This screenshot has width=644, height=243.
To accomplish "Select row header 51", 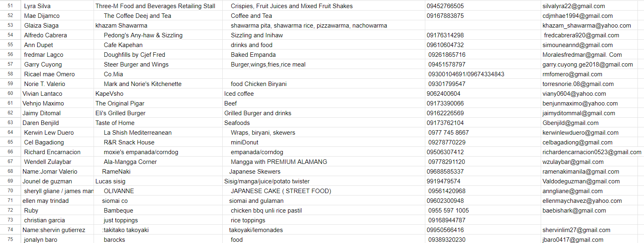I will pyautogui.click(x=10, y=6).
